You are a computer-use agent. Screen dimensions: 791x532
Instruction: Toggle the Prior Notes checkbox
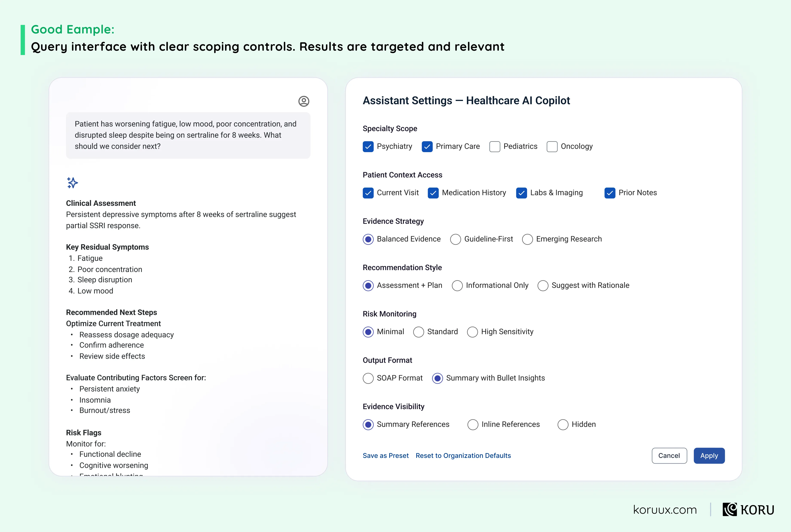tap(610, 193)
